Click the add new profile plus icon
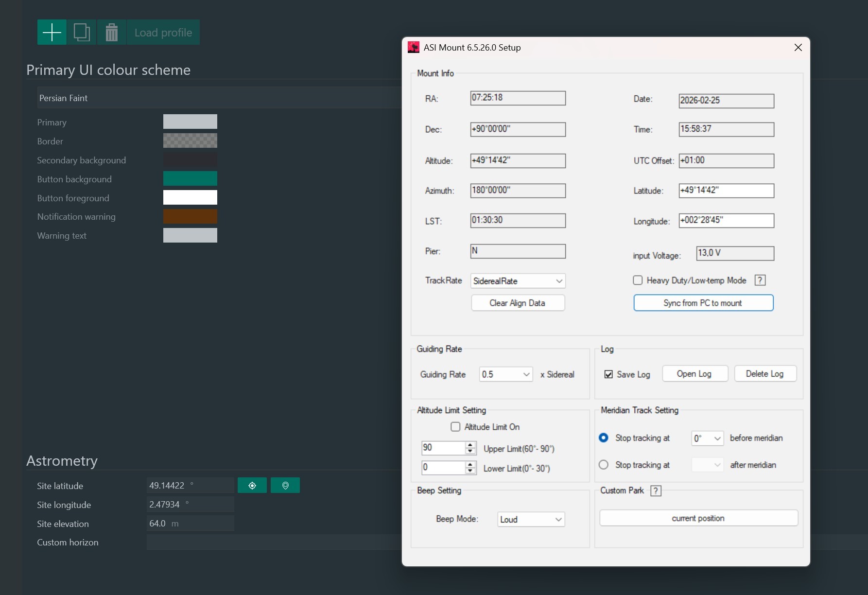 pyautogui.click(x=52, y=32)
